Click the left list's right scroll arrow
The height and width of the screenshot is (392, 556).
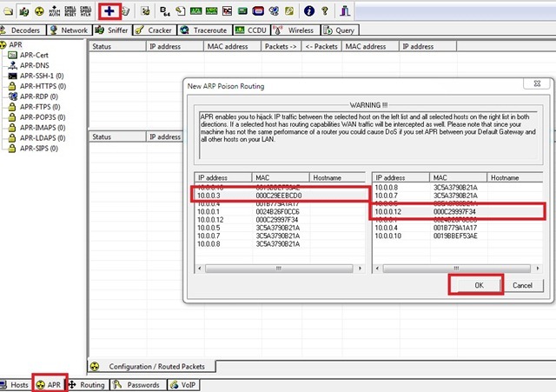[x=361, y=269]
